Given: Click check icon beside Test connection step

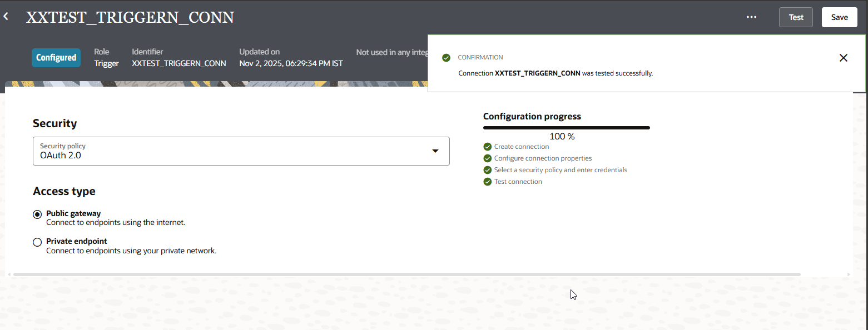Looking at the screenshot, I should pyautogui.click(x=488, y=182).
